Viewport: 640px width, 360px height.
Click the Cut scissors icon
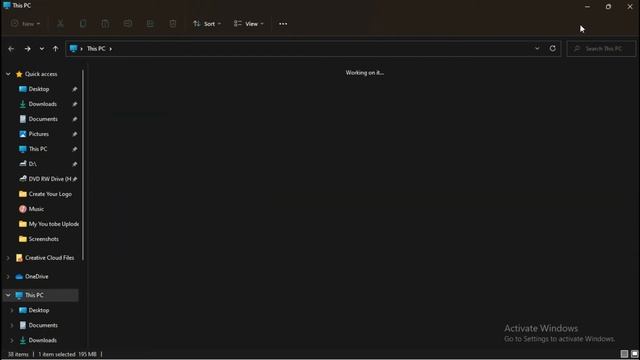pyautogui.click(x=60, y=24)
